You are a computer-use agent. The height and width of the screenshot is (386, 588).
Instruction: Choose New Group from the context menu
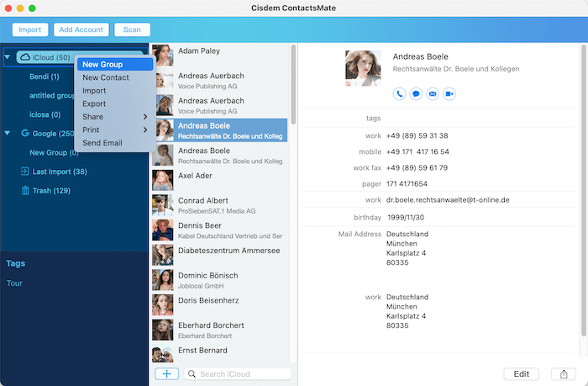click(x=115, y=65)
